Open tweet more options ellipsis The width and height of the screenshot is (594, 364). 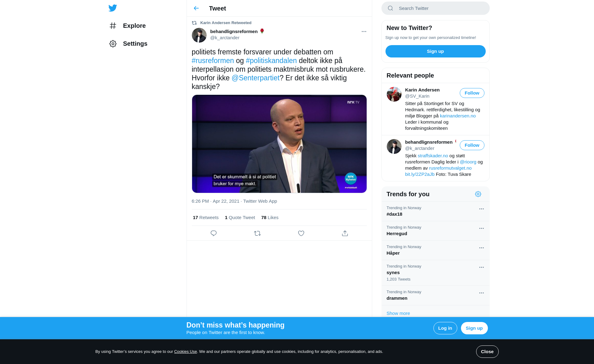pos(364,32)
